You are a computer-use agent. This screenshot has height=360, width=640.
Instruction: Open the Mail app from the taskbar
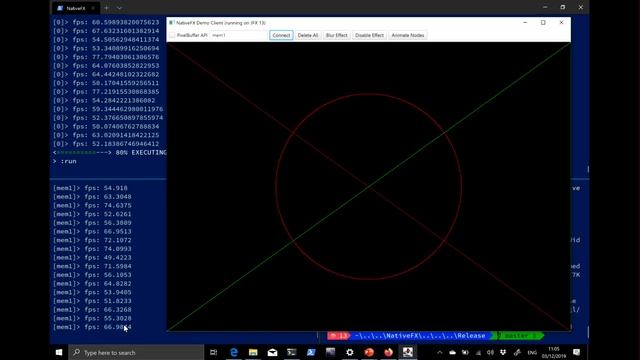[x=272, y=352]
